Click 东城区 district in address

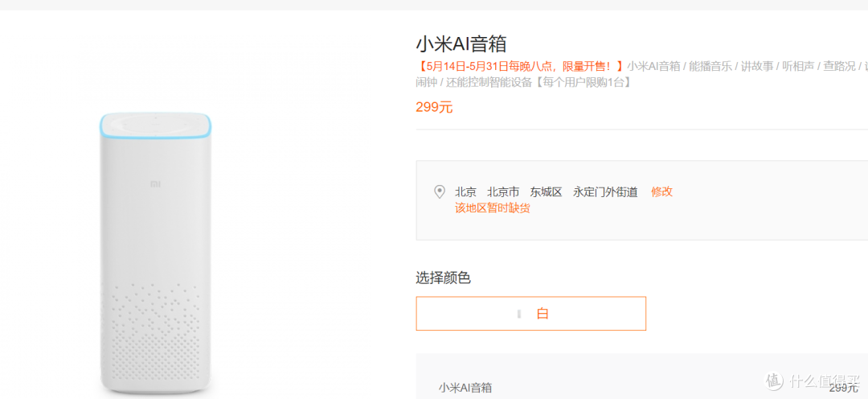pyautogui.click(x=546, y=191)
